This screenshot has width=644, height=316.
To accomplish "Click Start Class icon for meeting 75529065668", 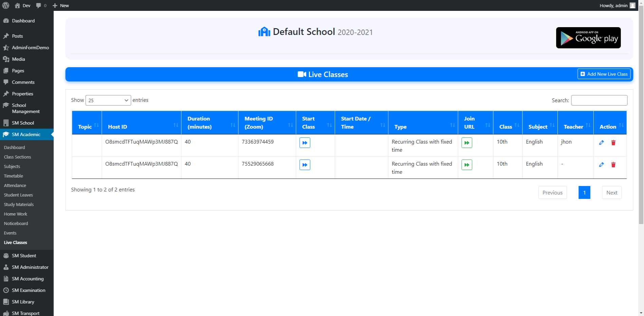I will [x=305, y=165].
